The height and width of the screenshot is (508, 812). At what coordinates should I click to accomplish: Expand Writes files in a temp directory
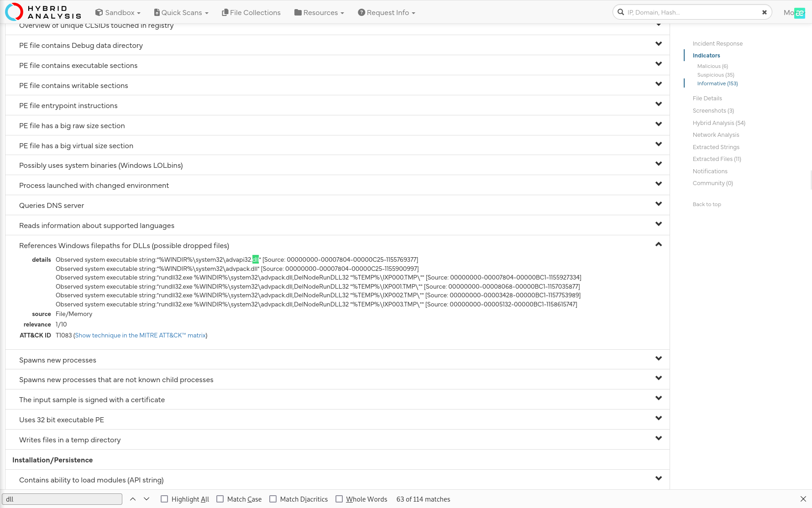click(337, 440)
